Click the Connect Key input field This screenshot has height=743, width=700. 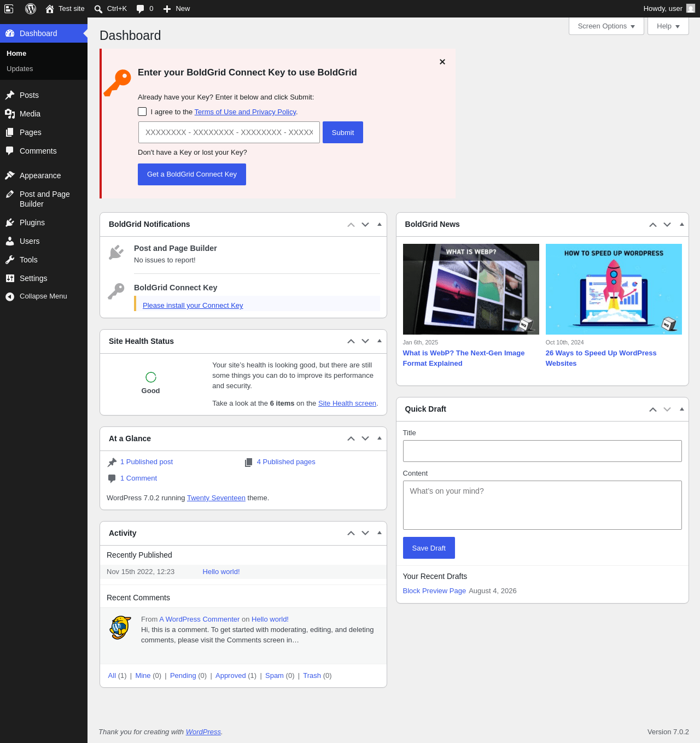pyautogui.click(x=229, y=132)
